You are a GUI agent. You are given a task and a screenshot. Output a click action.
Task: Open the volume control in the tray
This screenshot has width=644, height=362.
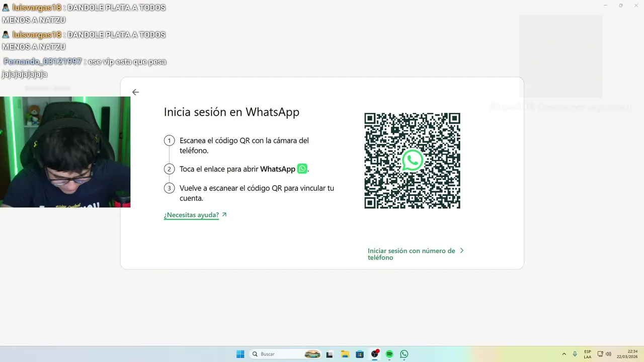[608, 354]
